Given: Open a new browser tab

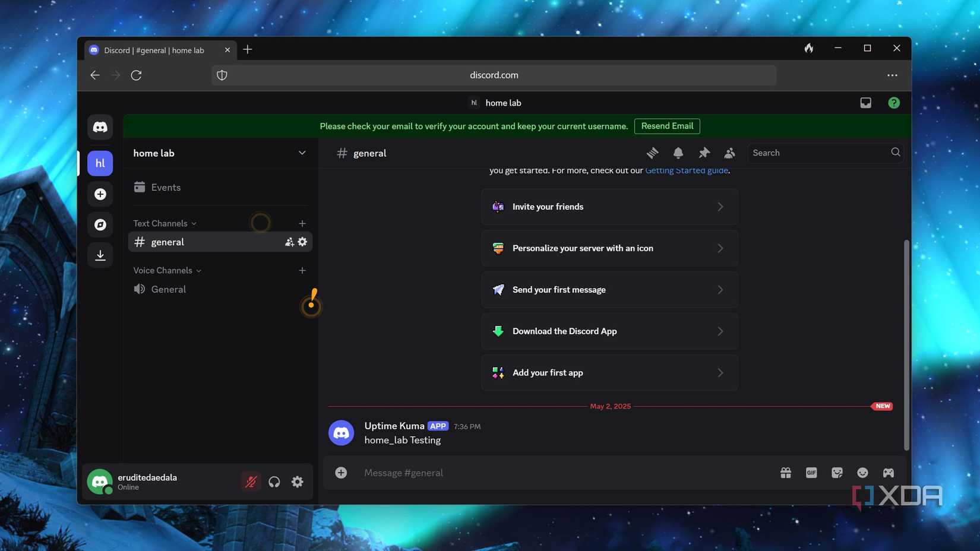Looking at the screenshot, I should [x=248, y=49].
